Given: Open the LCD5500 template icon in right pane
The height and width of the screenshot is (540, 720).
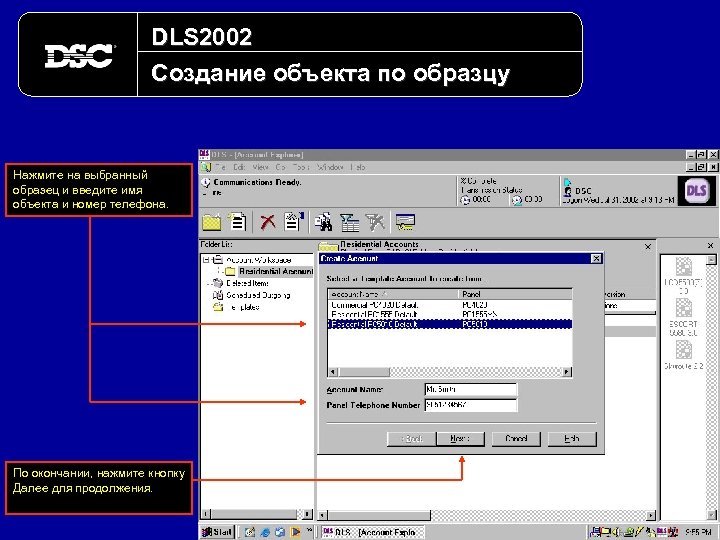Looking at the screenshot, I should coord(684,267).
